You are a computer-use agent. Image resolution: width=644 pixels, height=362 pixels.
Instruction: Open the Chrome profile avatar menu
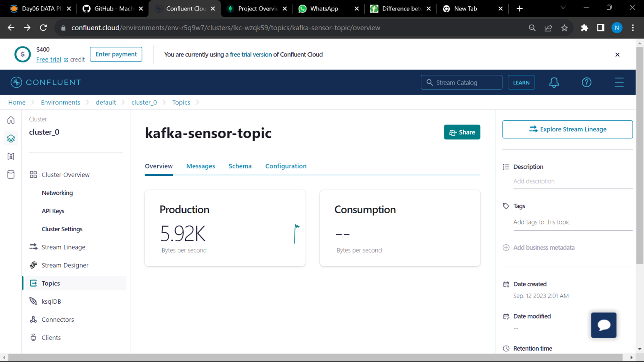617,28
